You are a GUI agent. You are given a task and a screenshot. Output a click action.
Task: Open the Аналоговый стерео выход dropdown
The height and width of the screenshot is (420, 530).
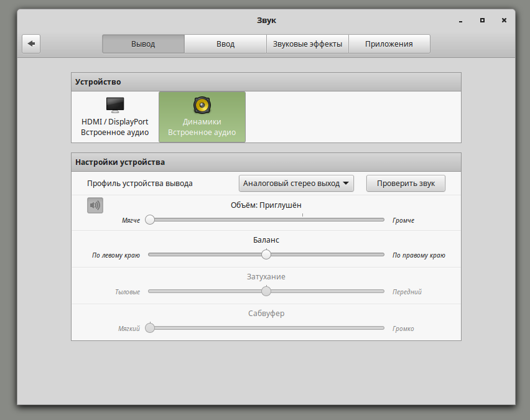296,184
